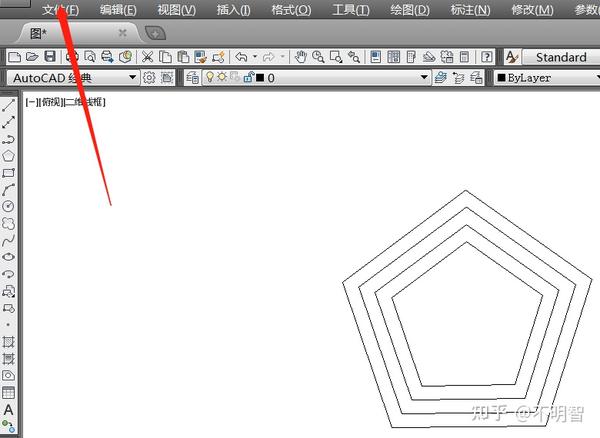Open an existing drawing file

pyautogui.click(x=32, y=57)
